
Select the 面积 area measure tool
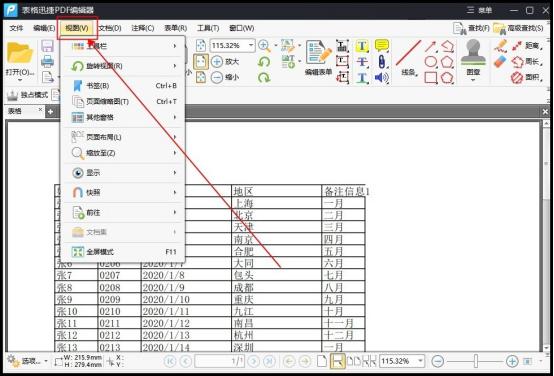click(527, 77)
